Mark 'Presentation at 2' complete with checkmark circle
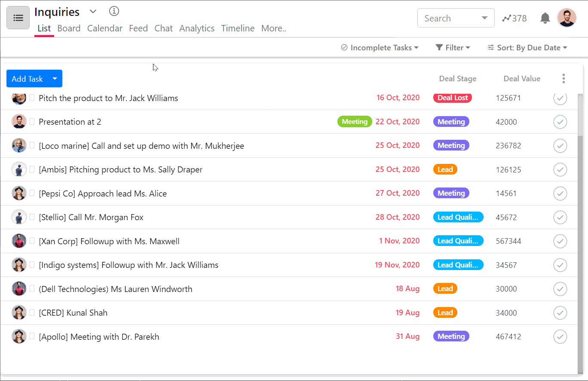 (x=560, y=122)
